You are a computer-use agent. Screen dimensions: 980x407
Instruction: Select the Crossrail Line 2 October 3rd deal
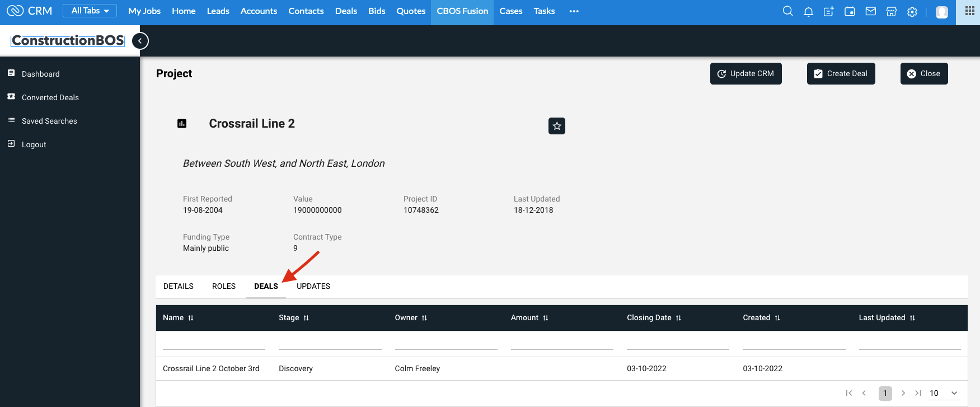click(211, 368)
